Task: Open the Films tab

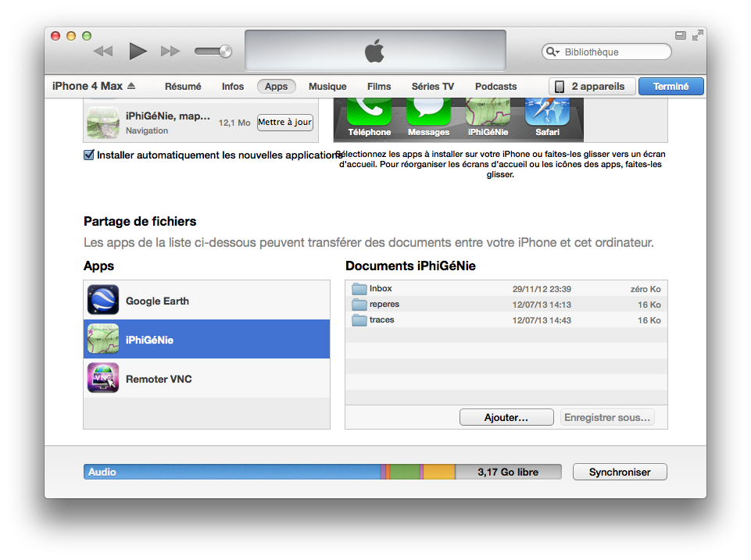Action: 379,87
